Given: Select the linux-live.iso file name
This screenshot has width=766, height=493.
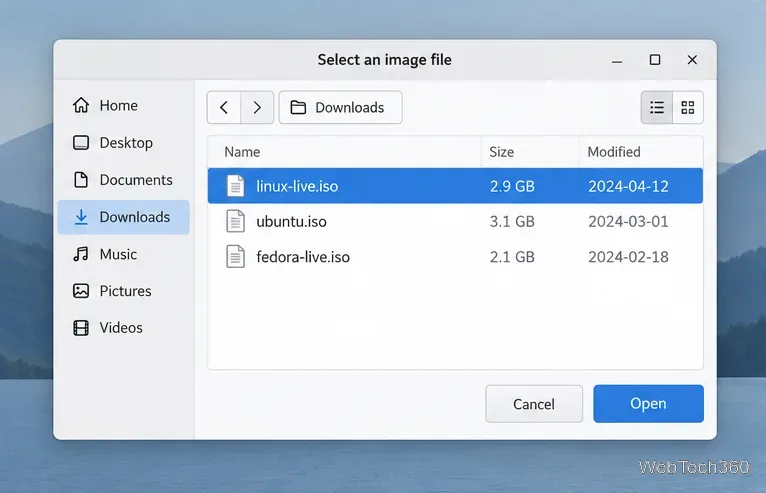Looking at the screenshot, I should pyautogui.click(x=297, y=186).
